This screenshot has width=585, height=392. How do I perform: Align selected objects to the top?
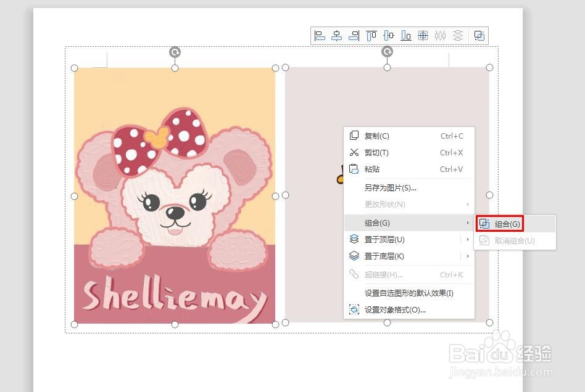(371, 36)
